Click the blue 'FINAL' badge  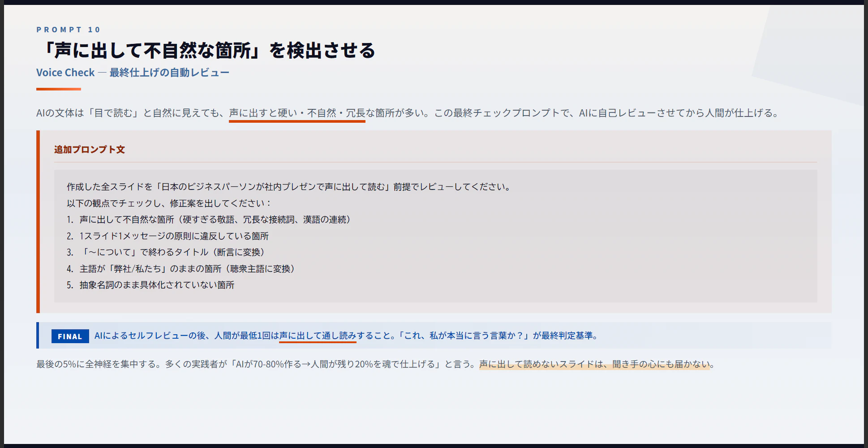click(70, 336)
